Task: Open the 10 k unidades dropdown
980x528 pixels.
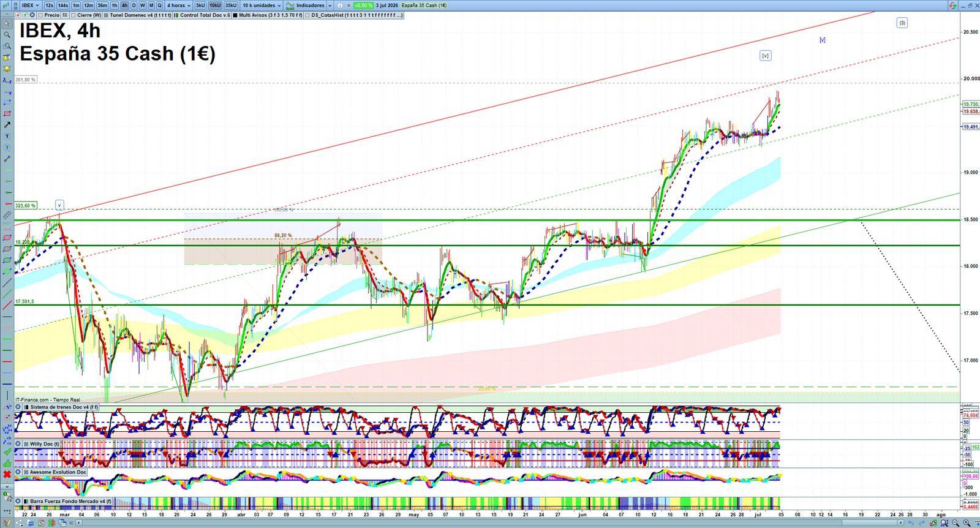Action: [x=262, y=6]
